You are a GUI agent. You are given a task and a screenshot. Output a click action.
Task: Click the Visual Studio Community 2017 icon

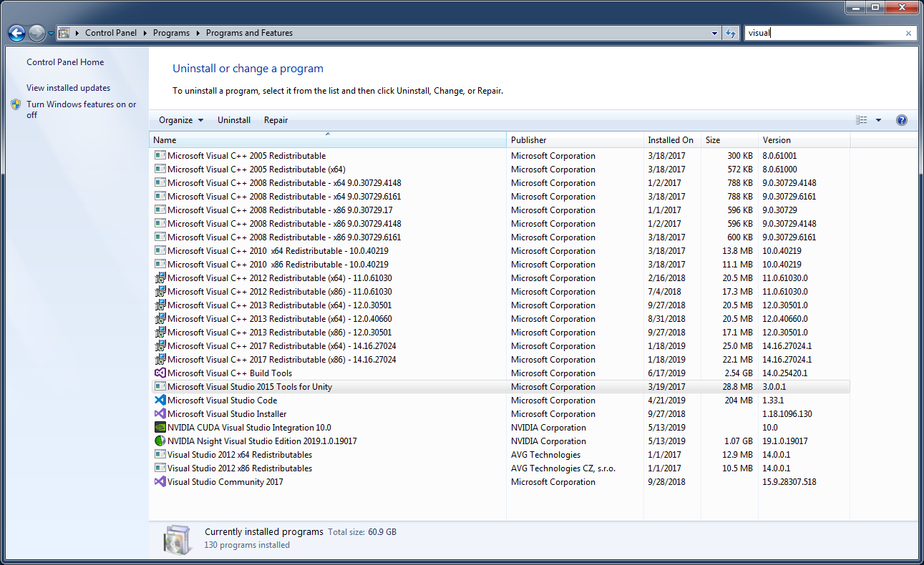tap(160, 481)
